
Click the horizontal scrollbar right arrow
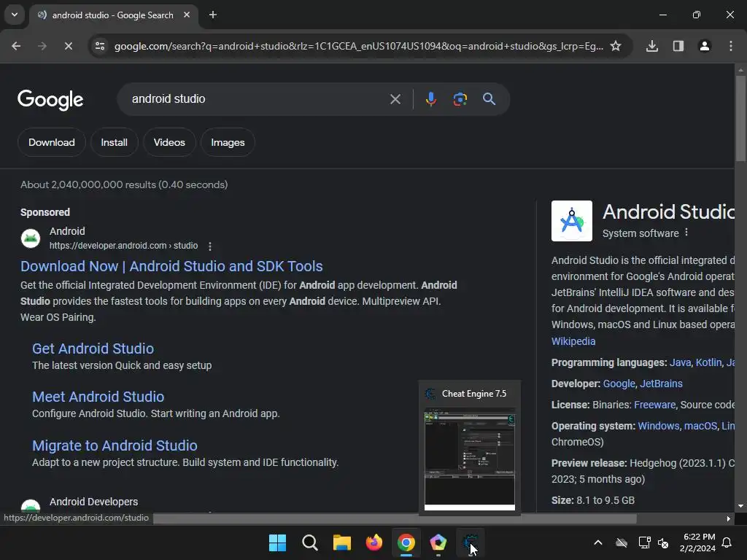pyautogui.click(x=729, y=518)
